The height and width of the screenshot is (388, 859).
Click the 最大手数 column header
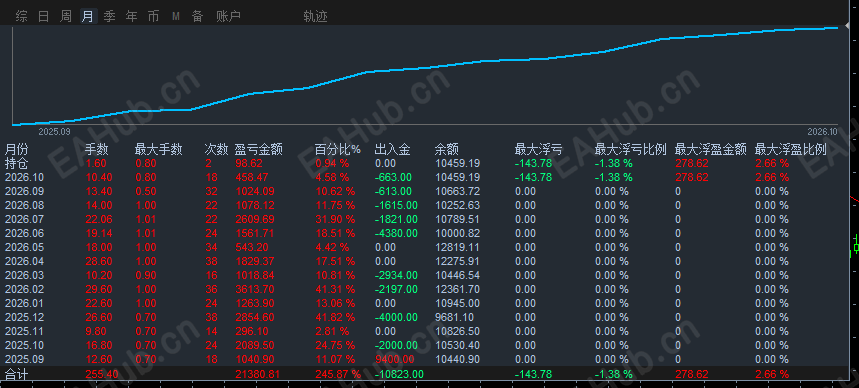[158, 149]
